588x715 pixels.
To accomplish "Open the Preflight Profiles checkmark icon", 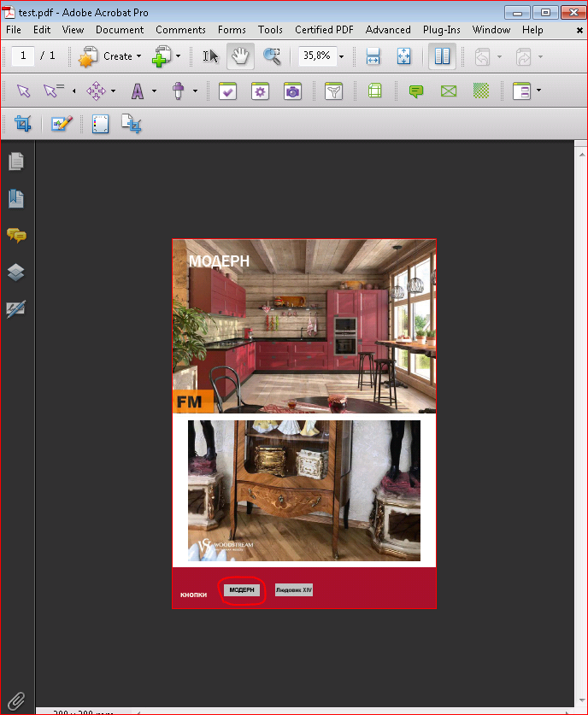I will (227, 91).
